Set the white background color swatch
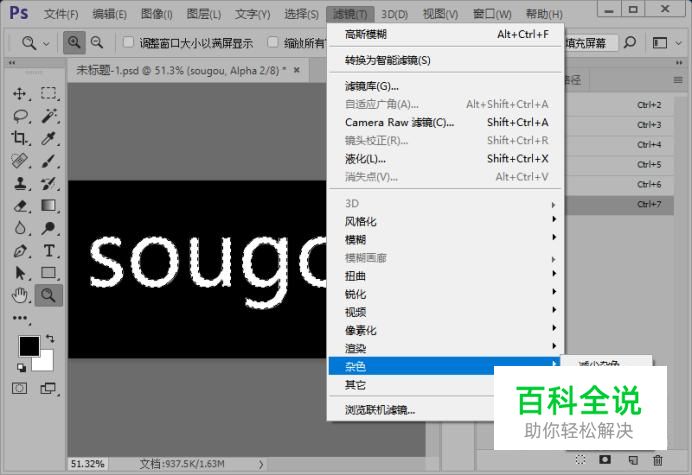The image size is (692, 475). [46, 363]
